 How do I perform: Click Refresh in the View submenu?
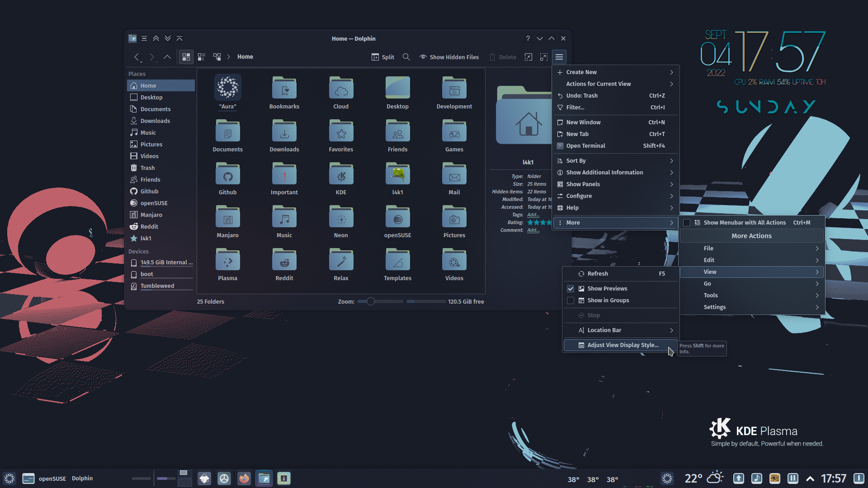coord(621,274)
